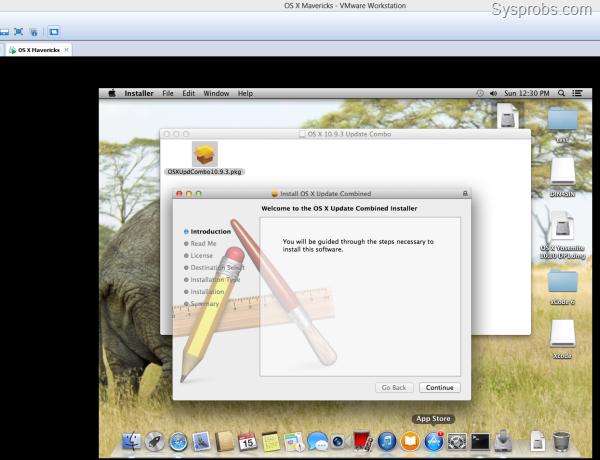This screenshot has height=460, width=600.
Task: Click the green zoom button on installer
Action: tap(199, 194)
